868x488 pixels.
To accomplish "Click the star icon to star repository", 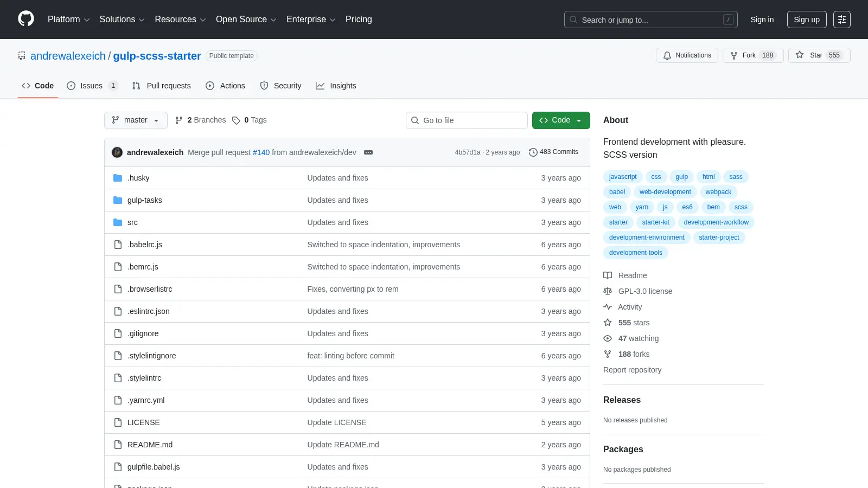I will (800, 55).
